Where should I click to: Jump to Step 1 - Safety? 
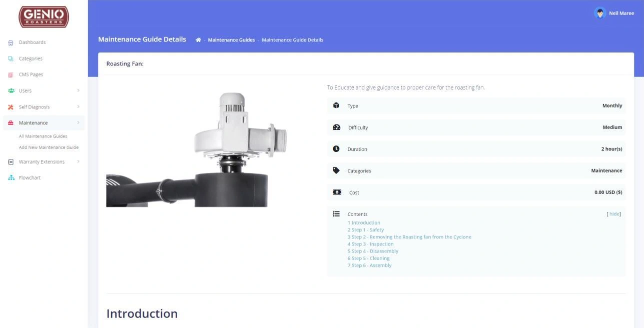pyautogui.click(x=366, y=230)
